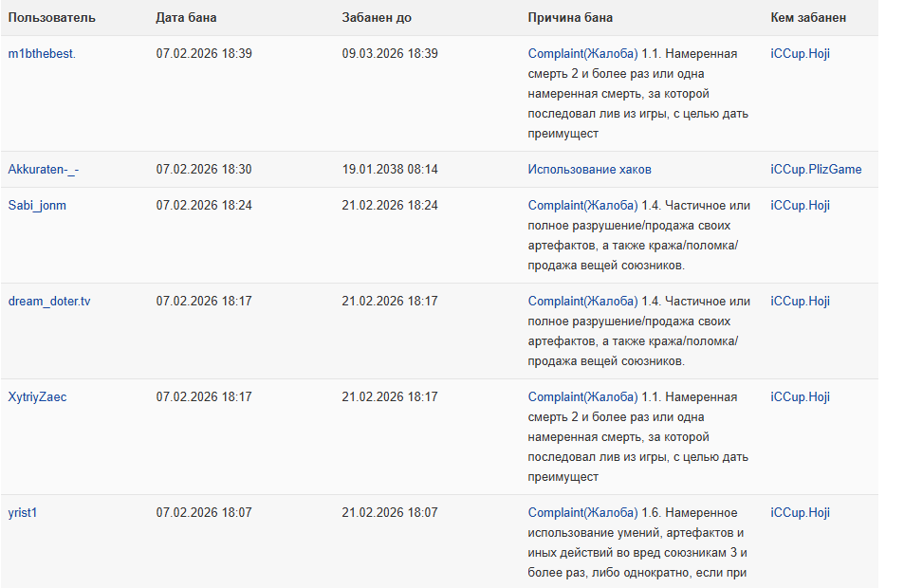Viewport: 904px width, 588px height.
Task: Open the Akkuraten-_- user profile
Action: point(44,170)
